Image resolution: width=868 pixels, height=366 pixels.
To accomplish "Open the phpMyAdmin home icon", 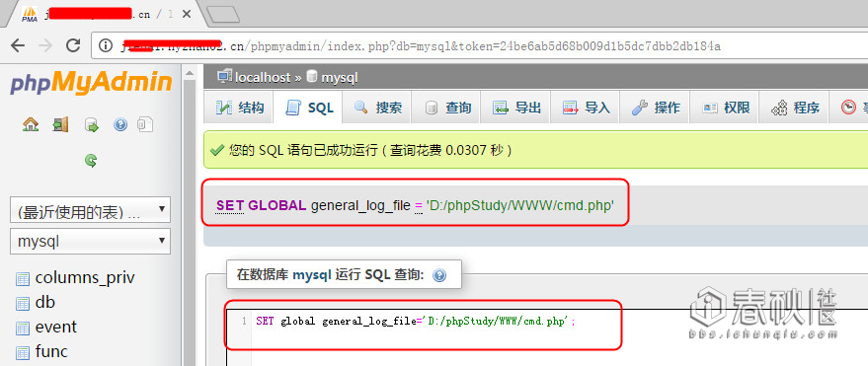I will click(31, 124).
